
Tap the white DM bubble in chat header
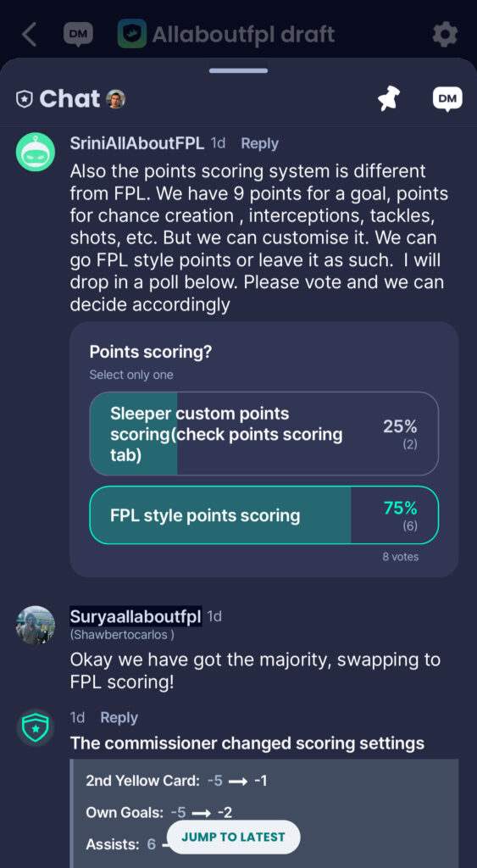click(x=447, y=99)
